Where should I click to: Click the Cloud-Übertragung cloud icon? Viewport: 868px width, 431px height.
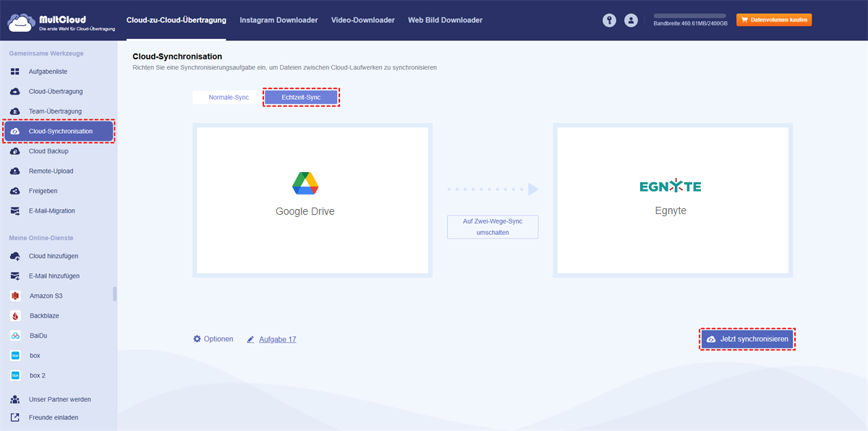15,92
